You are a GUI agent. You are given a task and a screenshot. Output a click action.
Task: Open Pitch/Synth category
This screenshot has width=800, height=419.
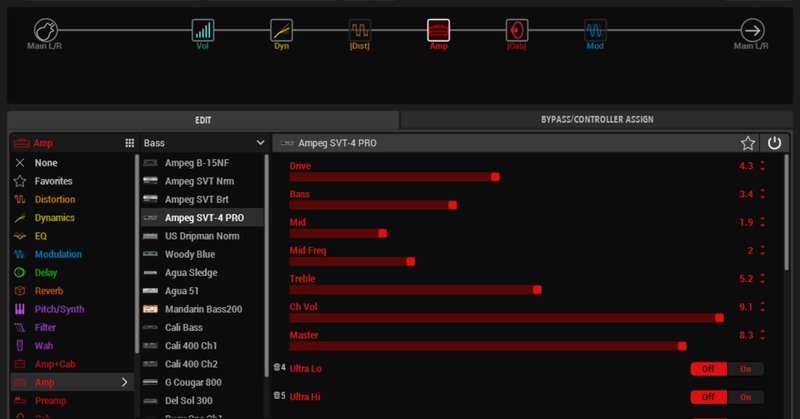71,309
